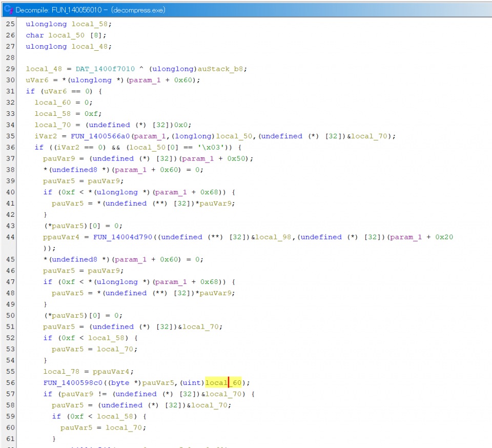Click local_58 in the line 52 condition
The image size is (492, 448).
[106, 338]
